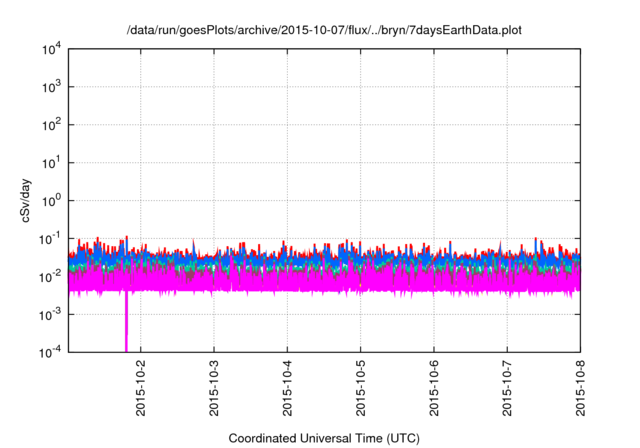
Task: Select the 2015-10-3 date tick label
Action: pyautogui.click(x=214, y=388)
